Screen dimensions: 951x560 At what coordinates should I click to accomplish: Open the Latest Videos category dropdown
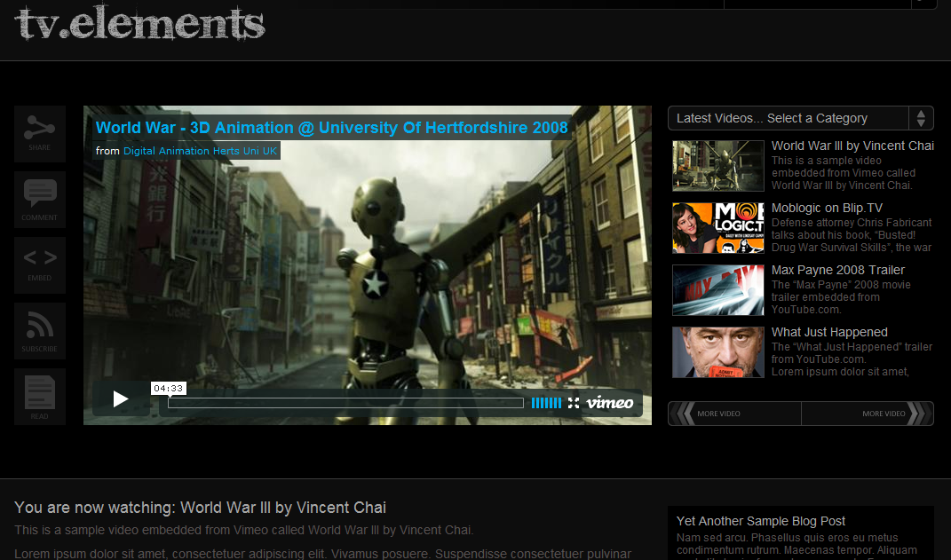(x=801, y=118)
